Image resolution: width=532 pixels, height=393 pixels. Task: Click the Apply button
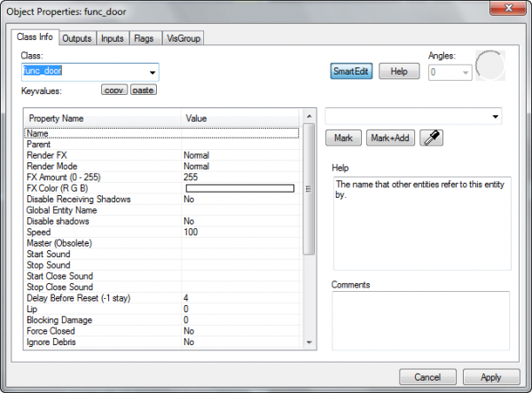point(490,377)
